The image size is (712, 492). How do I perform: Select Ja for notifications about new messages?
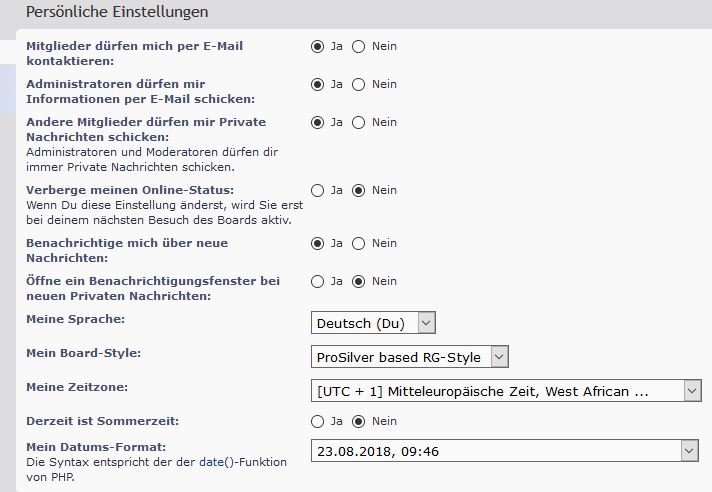pos(318,243)
